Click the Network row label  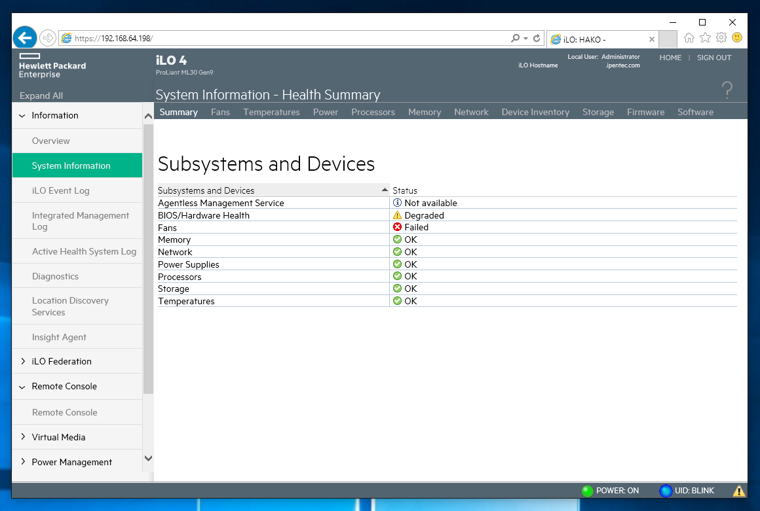[x=175, y=252]
